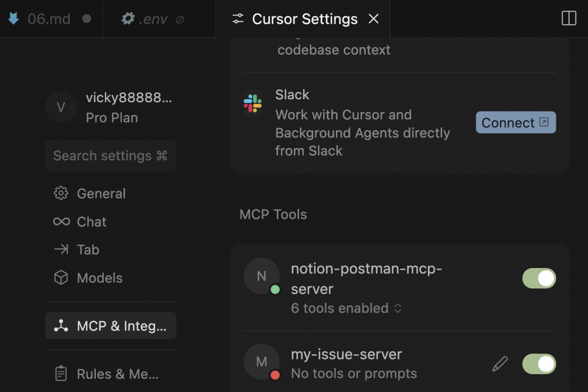Open the 06.md editor tab
The image size is (588, 392).
click(48, 19)
